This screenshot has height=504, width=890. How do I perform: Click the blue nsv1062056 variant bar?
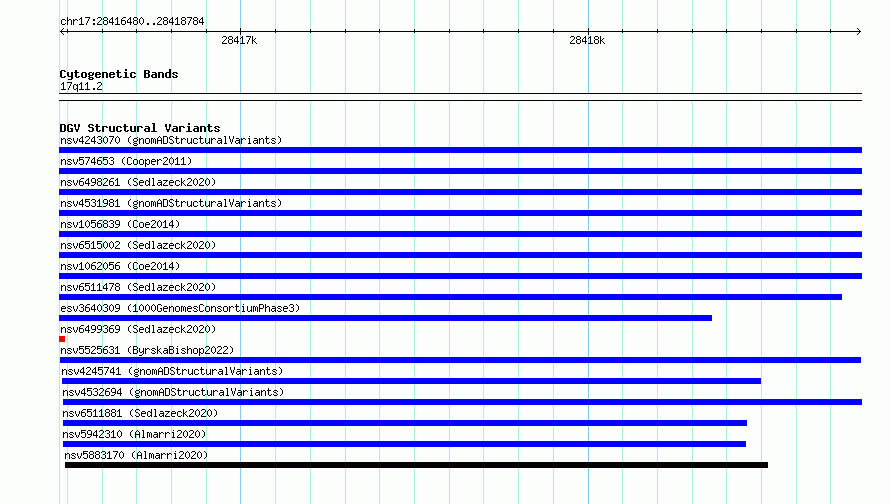pyautogui.click(x=460, y=276)
